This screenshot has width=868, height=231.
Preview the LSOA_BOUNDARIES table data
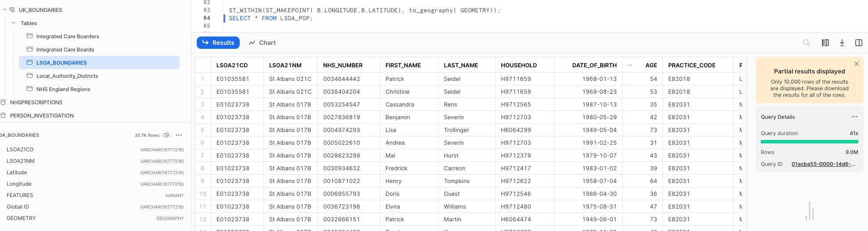[166, 135]
